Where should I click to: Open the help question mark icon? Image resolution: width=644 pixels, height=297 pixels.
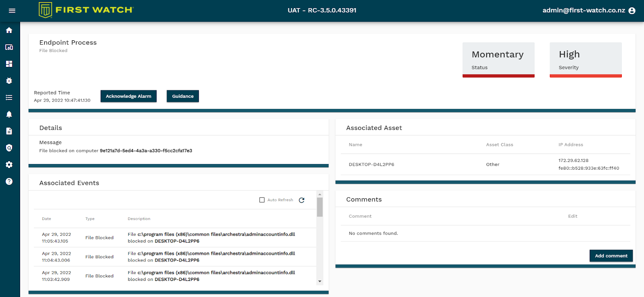point(9,181)
